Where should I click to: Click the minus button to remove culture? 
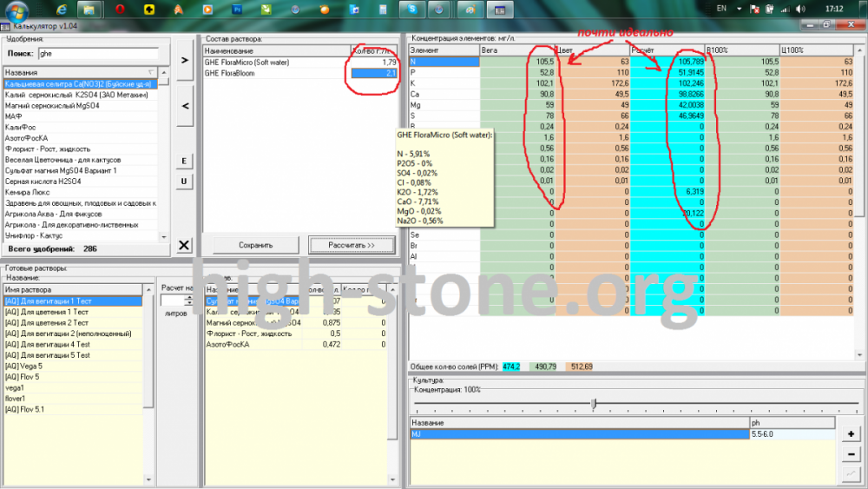pos(851,454)
